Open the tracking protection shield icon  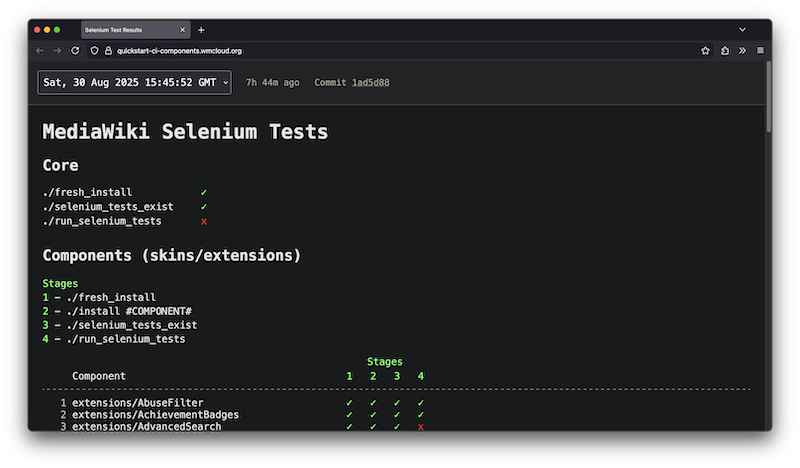click(94, 51)
